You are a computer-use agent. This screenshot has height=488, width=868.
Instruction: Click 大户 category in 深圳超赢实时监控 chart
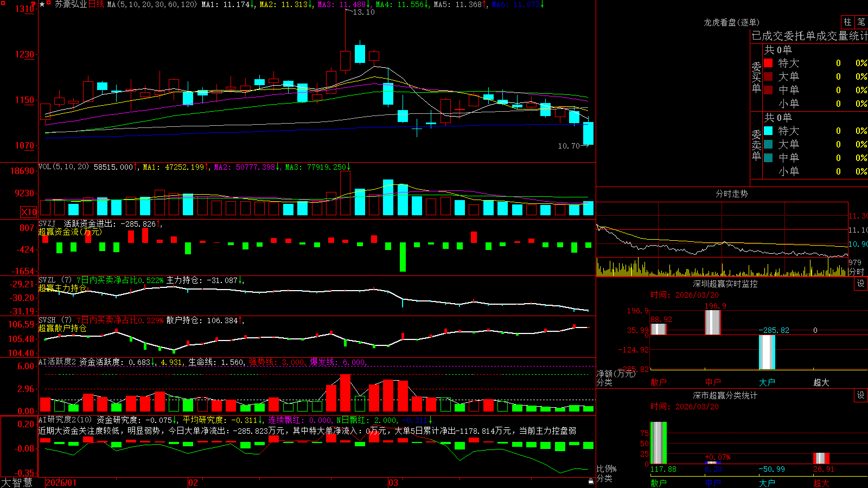(x=767, y=382)
